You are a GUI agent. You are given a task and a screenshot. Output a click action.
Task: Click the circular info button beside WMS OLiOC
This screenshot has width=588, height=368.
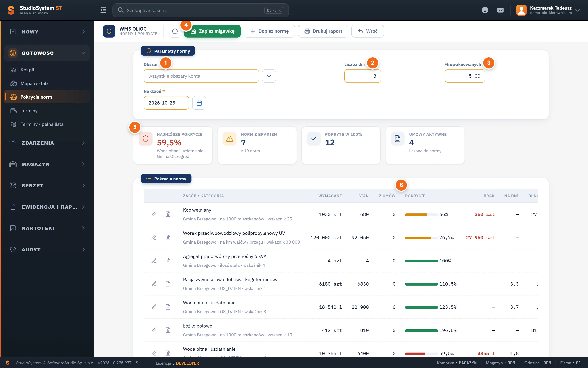click(x=175, y=31)
